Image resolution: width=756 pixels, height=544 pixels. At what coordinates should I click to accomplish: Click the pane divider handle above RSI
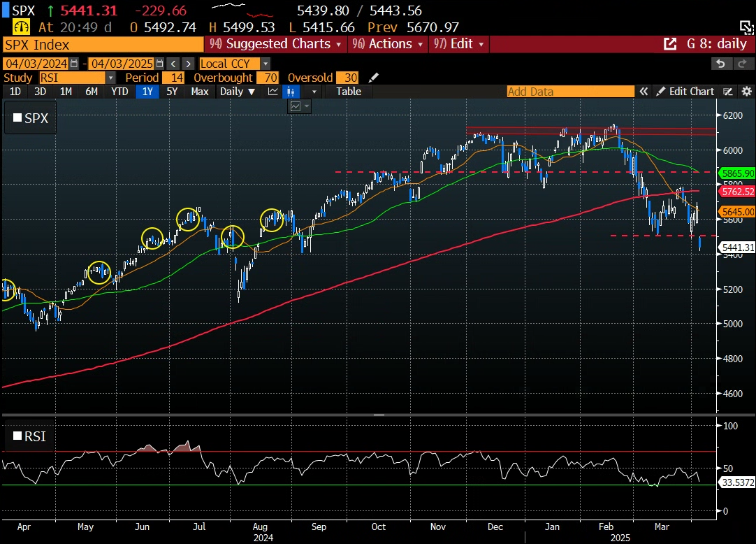click(x=379, y=415)
